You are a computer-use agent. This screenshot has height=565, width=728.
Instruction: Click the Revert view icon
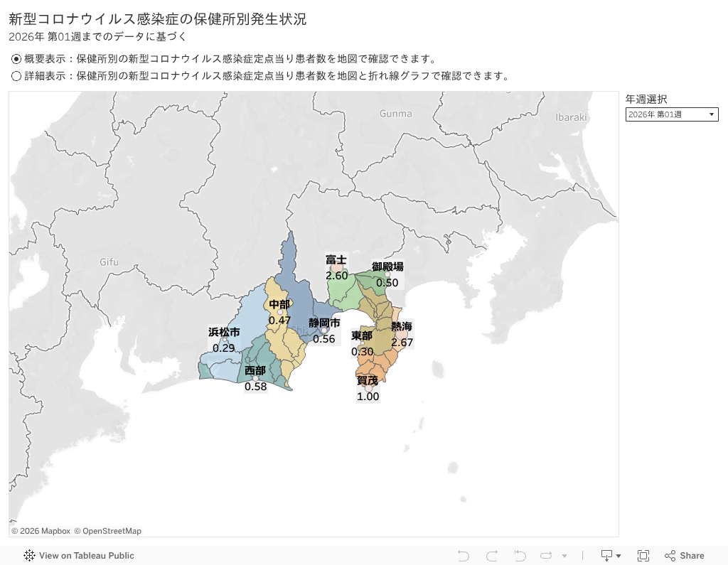(520, 556)
